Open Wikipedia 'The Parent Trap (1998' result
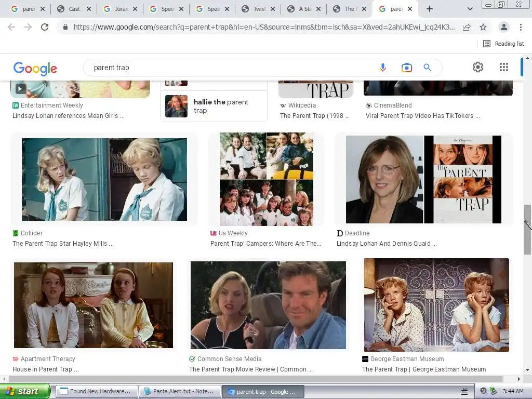 pyautogui.click(x=314, y=116)
